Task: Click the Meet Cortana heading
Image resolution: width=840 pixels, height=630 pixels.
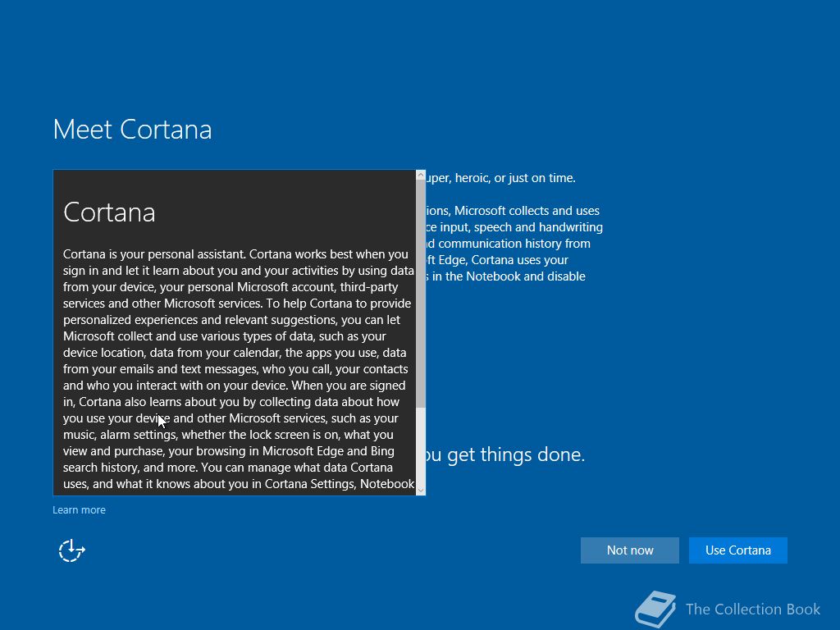Action: (132, 130)
